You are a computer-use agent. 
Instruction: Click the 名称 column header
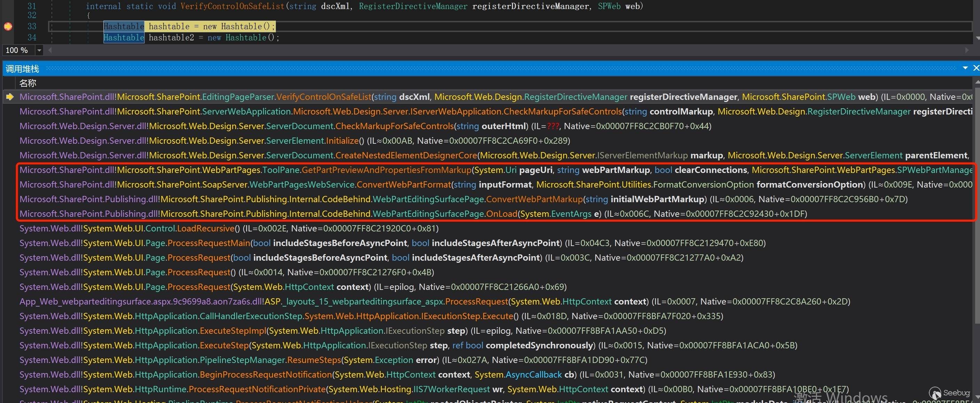pyautogui.click(x=28, y=83)
